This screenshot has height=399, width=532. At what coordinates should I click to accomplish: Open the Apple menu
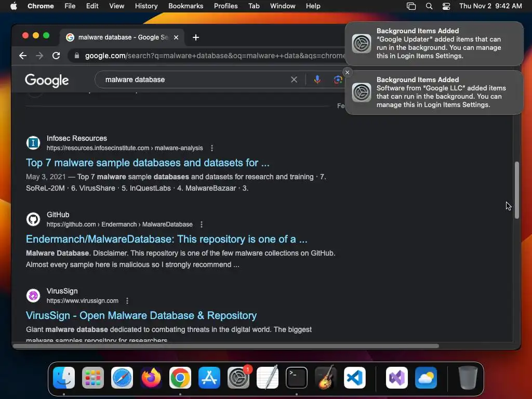(14, 6)
